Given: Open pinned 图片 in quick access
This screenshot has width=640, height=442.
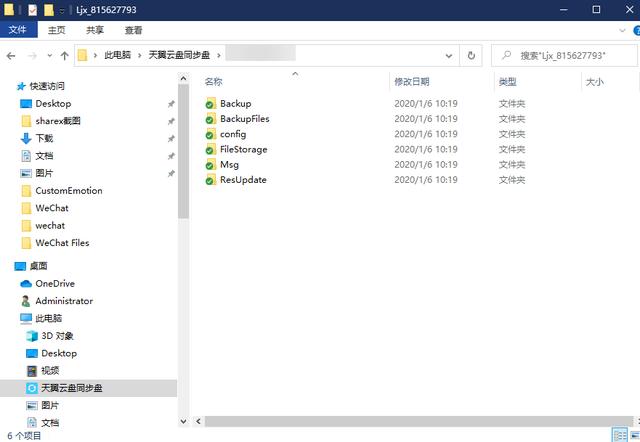Looking at the screenshot, I should pos(44,173).
